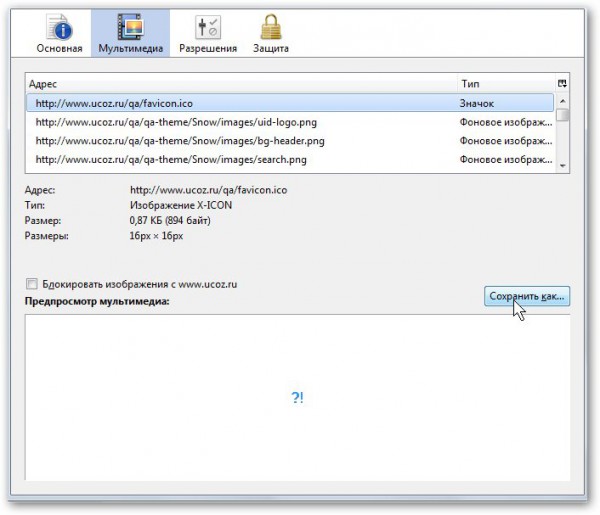The width and height of the screenshot is (600, 515).
Task: Open the Защита tab with the padlock icon
Action: coord(270,33)
